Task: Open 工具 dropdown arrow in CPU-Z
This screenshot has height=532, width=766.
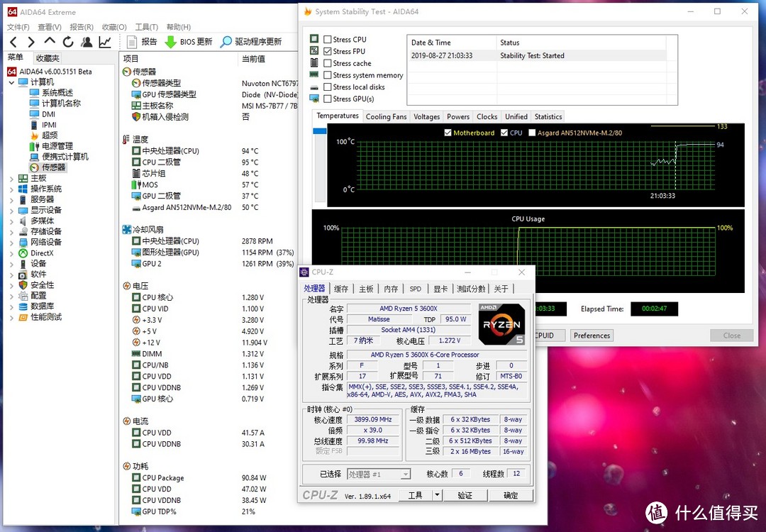Action: (437, 495)
